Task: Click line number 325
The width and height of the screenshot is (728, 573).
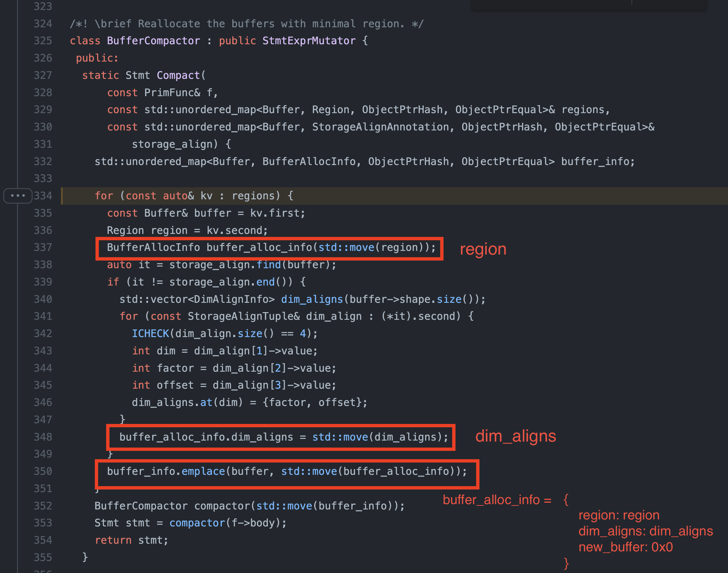Action: click(x=43, y=41)
